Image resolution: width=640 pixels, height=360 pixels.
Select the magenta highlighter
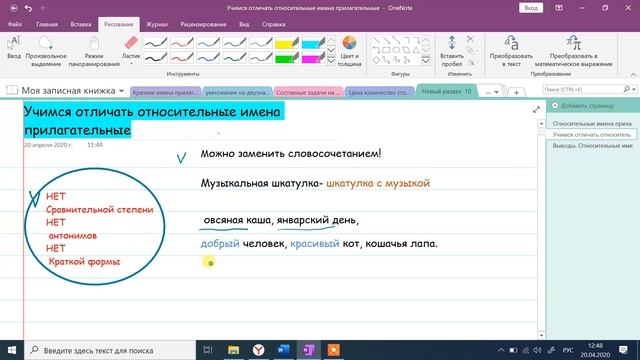(x=313, y=58)
